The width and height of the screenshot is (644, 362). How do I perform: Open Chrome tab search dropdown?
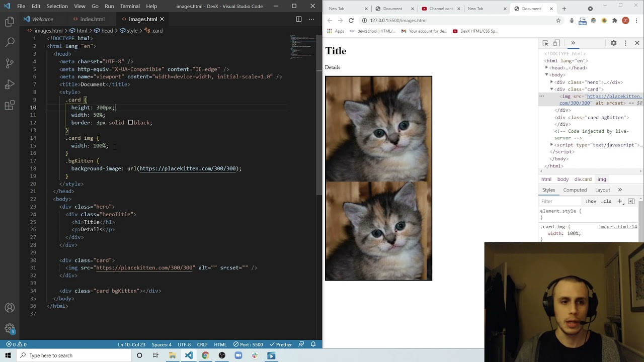tap(590, 9)
